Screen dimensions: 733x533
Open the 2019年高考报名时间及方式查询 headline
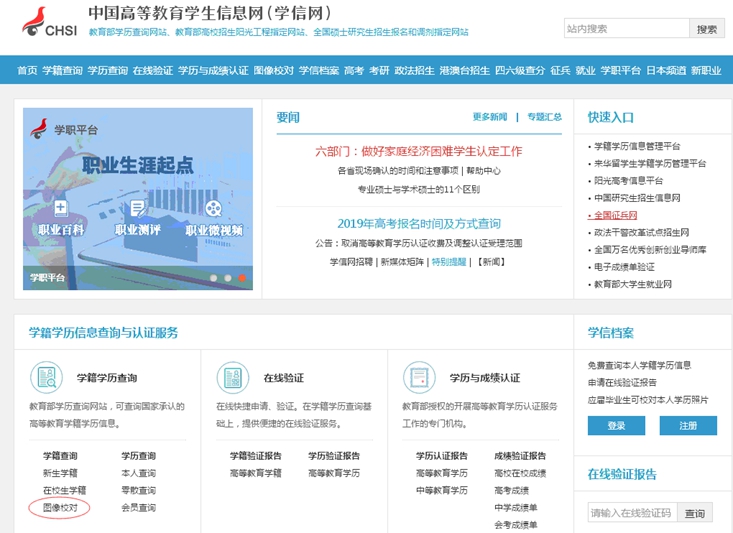coord(419,224)
